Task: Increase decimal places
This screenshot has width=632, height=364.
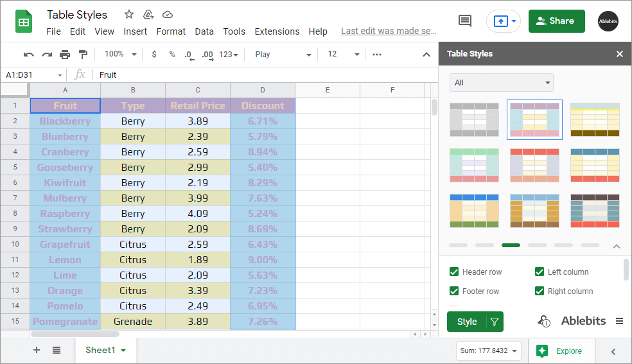Action: [x=207, y=55]
